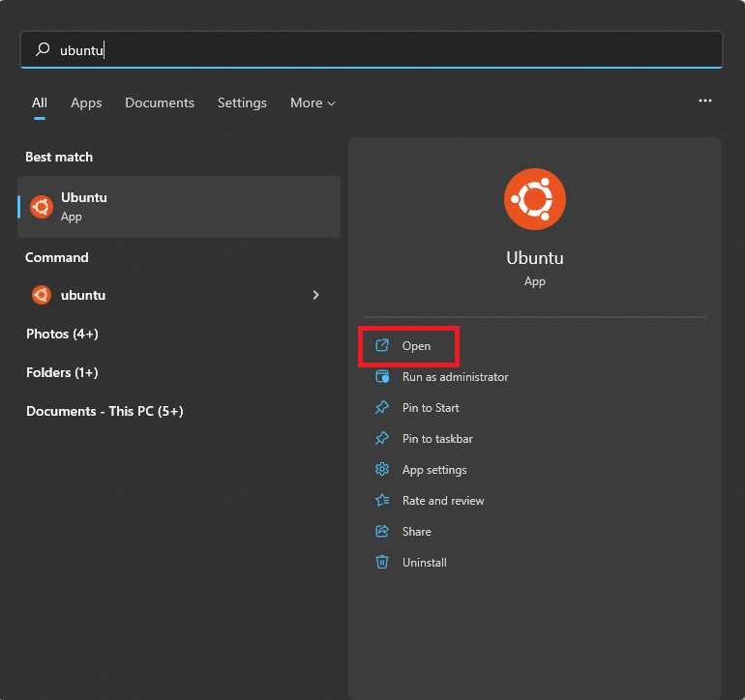The width and height of the screenshot is (745, 700).
Task: Click the App settings gear icon
Action: [382, 469]
